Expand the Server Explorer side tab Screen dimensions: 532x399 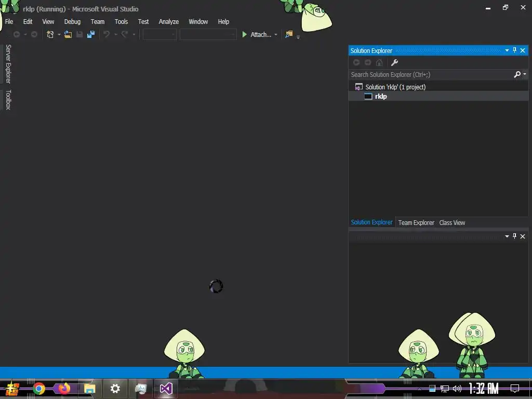[x=8, y=64]
